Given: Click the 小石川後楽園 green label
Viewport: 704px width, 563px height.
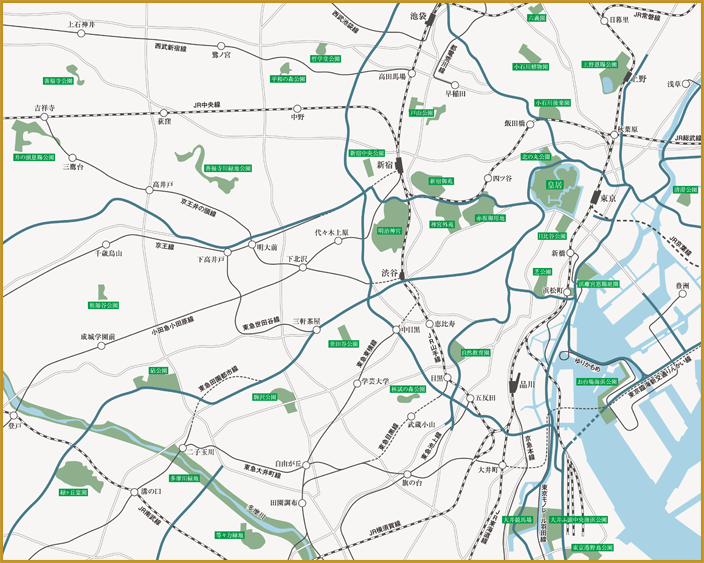Looking at the screenshot, I should [x=553, y=102].
